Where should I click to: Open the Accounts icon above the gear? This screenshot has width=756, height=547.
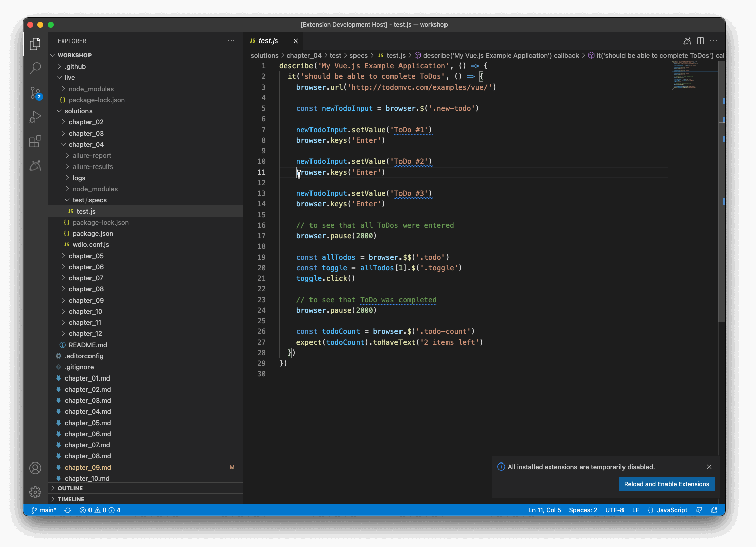tap(35, 468)
